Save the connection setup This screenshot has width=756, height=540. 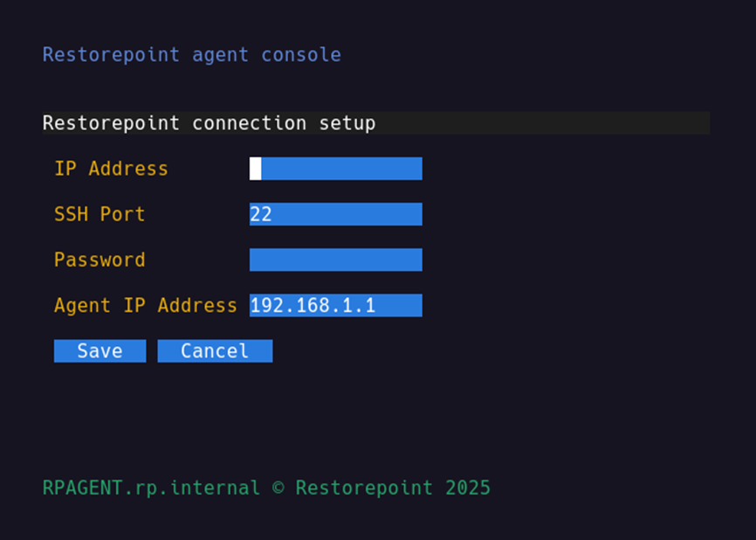click(100, 350)
